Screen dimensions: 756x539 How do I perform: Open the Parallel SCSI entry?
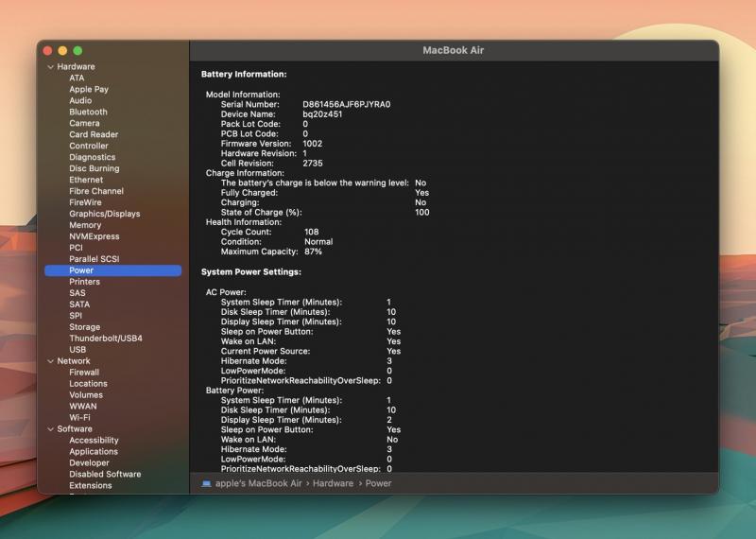pyautogui.click(x=94, y=259)
